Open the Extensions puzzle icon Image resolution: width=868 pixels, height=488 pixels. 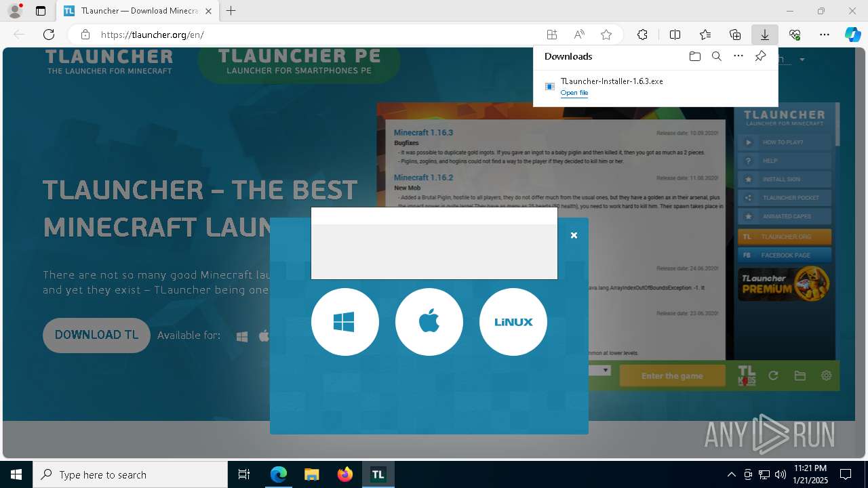click(642, 35)
